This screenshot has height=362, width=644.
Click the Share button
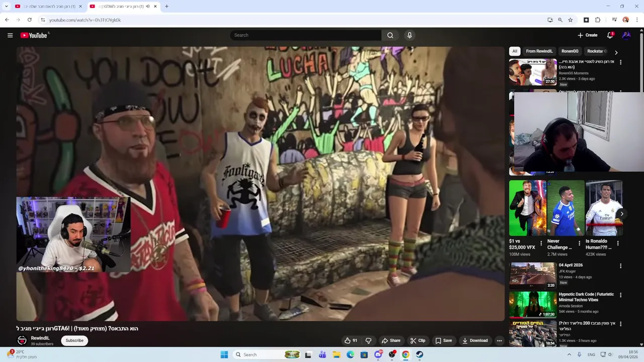point(391,340)
